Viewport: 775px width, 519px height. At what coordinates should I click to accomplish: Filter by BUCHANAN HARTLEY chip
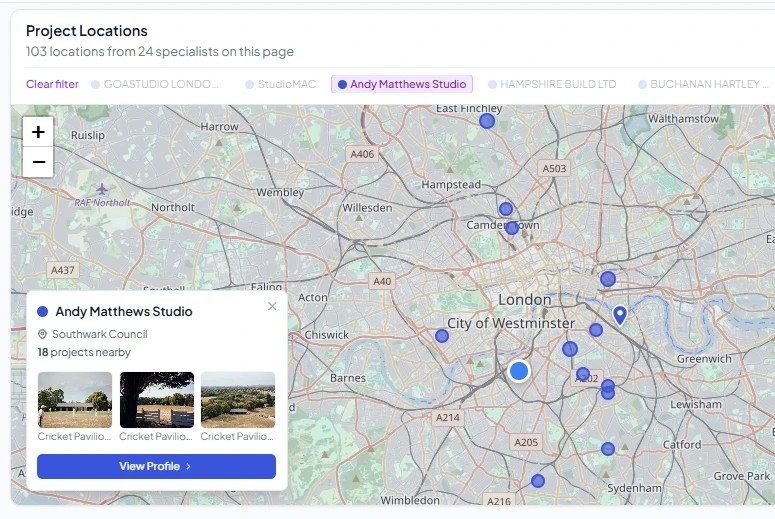point(703,84)
